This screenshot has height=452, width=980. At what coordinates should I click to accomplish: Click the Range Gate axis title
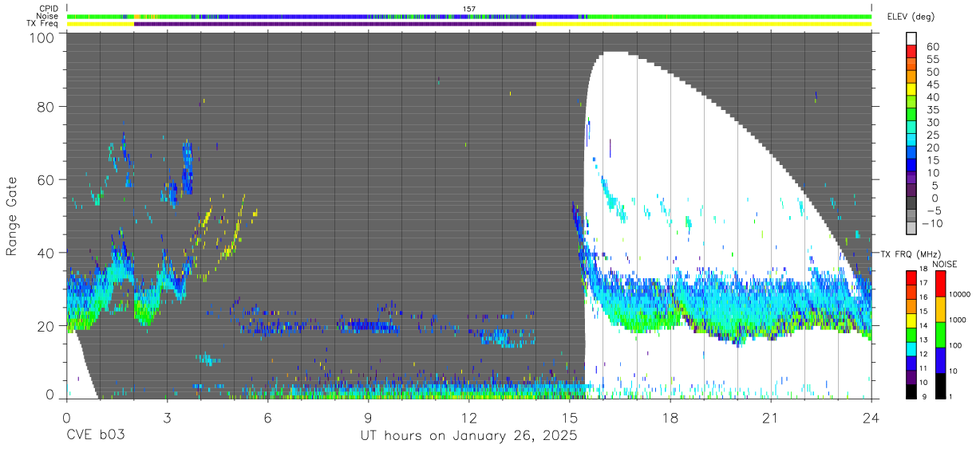click(x=12, y=216)
